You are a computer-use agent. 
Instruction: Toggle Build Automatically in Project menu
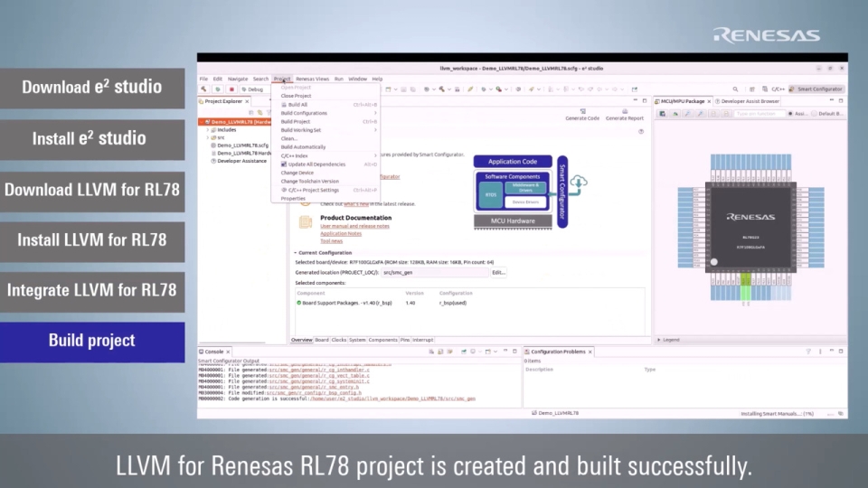click(x=303, y=146)
